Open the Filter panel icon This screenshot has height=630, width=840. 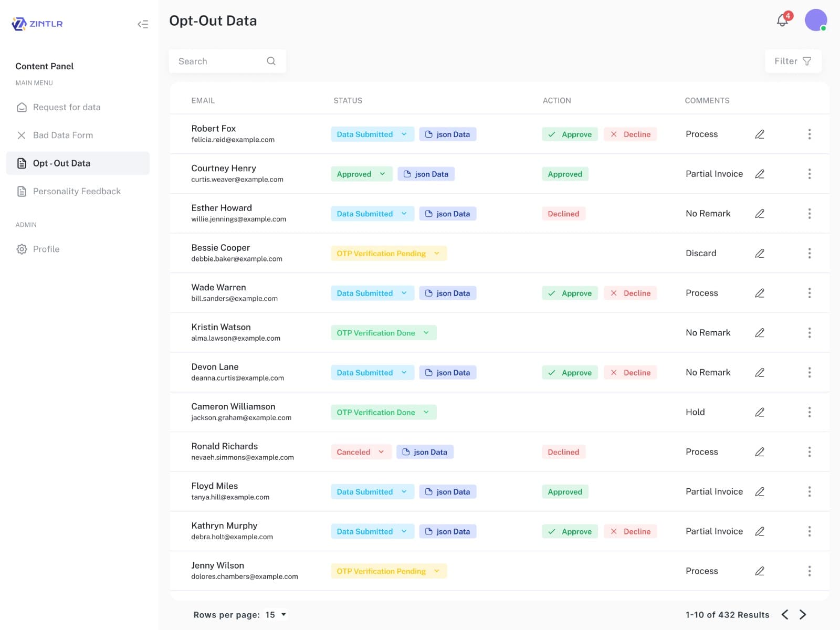tap(807, 61)
